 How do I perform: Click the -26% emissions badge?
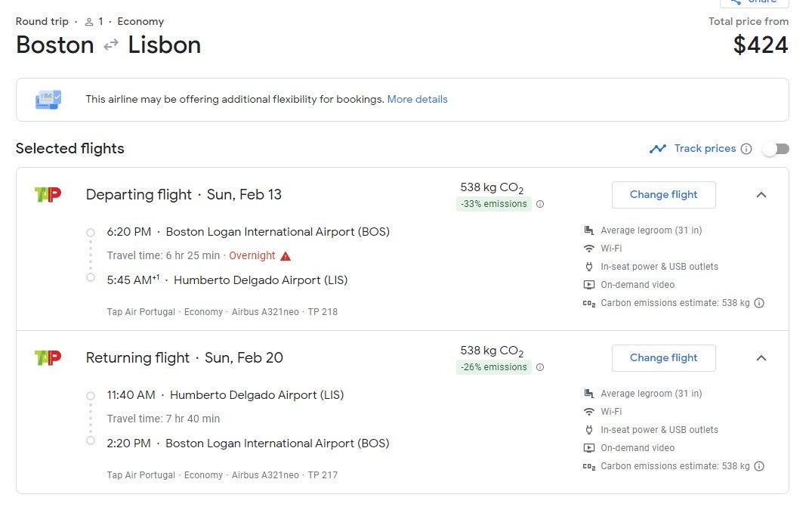pos(494,367)
